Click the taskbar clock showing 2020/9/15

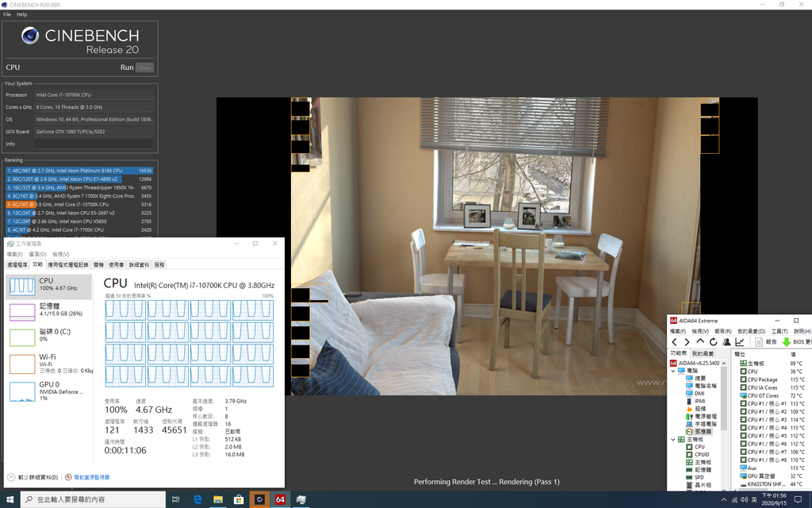(774, 499)
